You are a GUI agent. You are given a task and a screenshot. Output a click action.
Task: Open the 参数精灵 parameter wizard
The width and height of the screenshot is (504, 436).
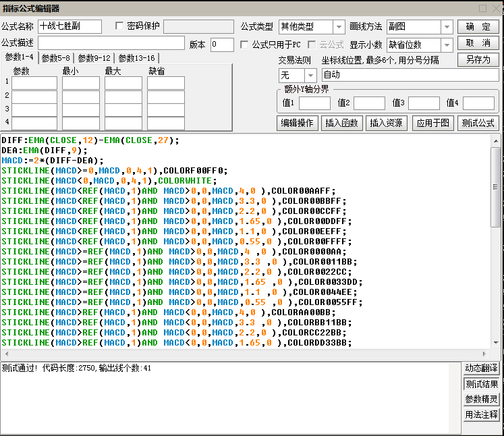coord(481,400)
